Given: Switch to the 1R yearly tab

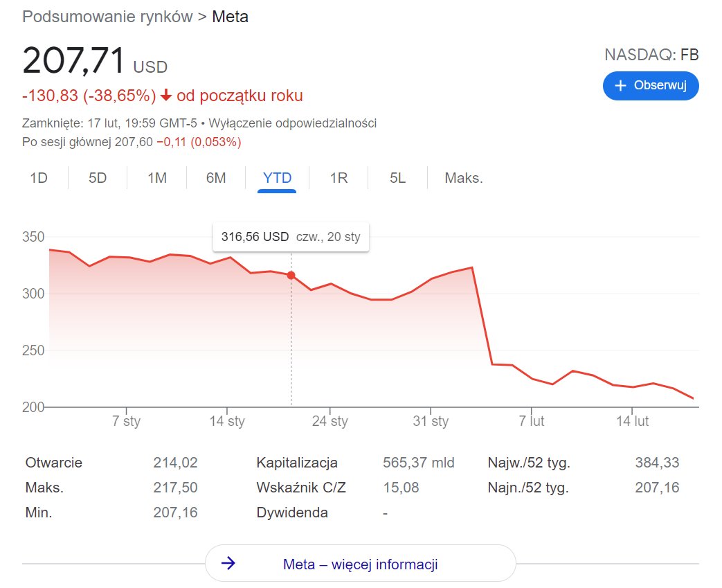Looking at the screenshot, I should coord(339,178).
